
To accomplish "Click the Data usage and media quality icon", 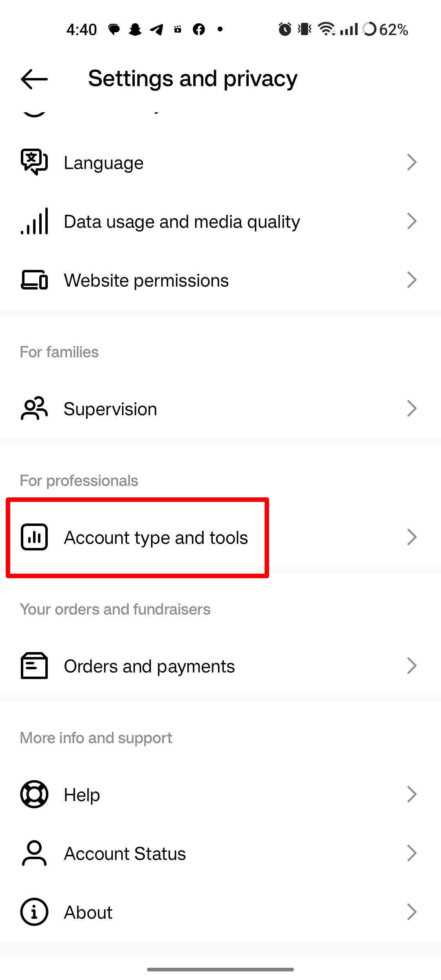I will tap(34, 221).
